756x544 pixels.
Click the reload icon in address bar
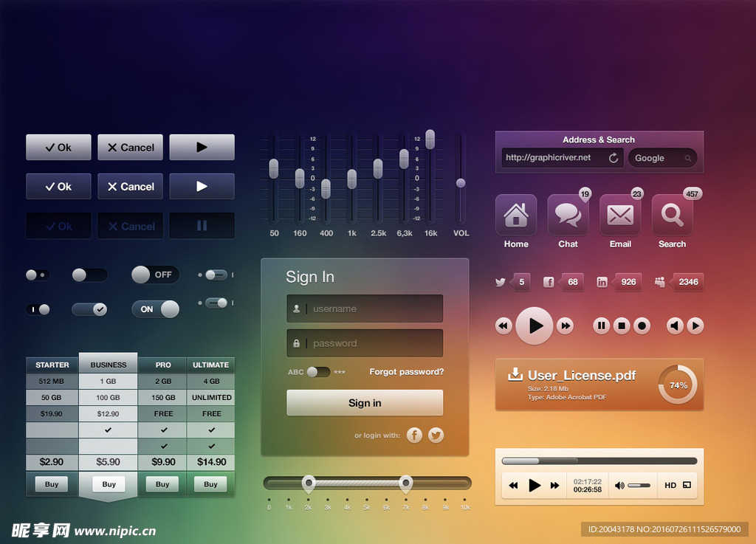click(613, 158)
